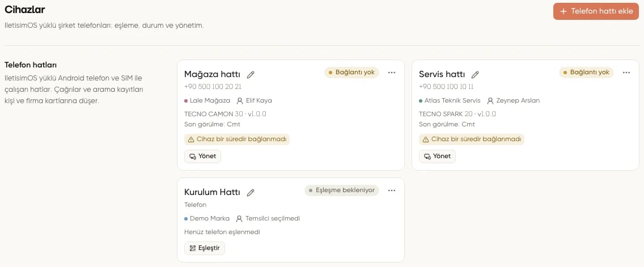Click Yönet on the Mağaza hattı card
Viewport: 644px width, 267px height.
coord(202,156)
